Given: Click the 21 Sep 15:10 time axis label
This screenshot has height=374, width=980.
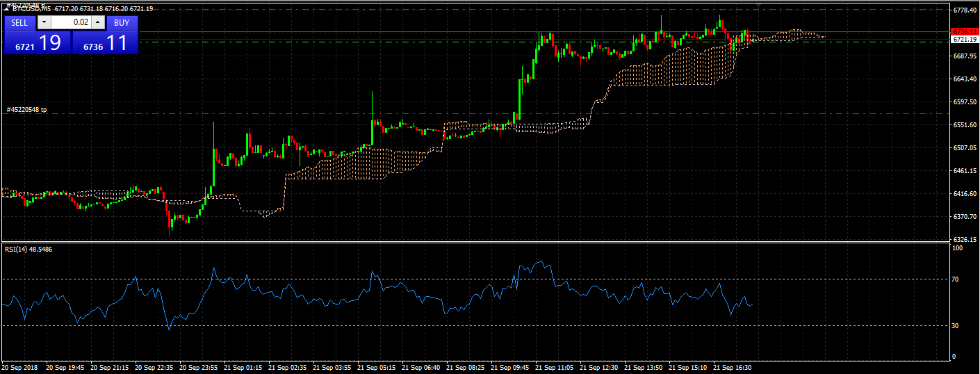Looking at the screenshot, I should (x=687, y=367).
